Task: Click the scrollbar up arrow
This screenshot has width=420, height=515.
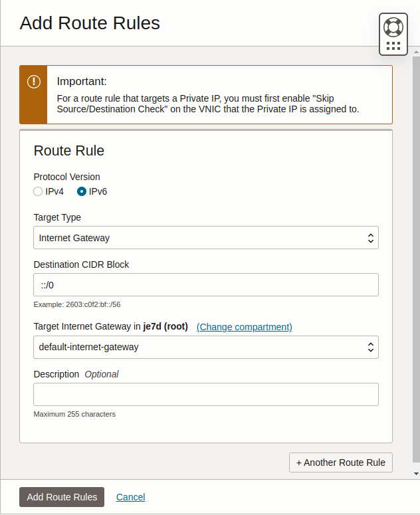Action: [x=416, y=52]
